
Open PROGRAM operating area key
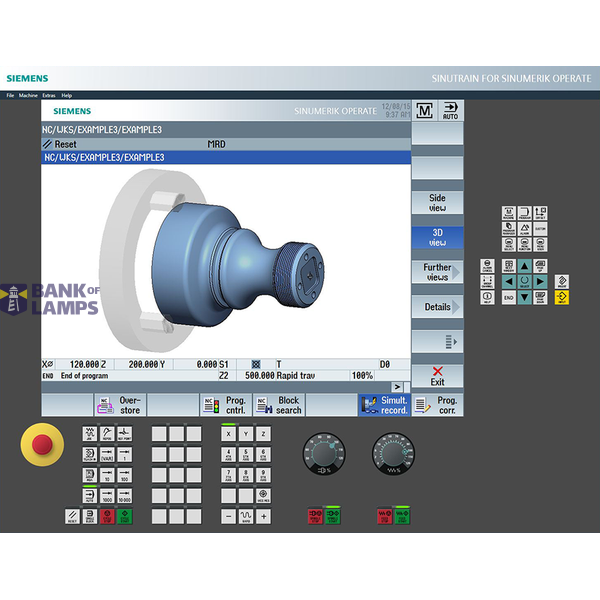click(524, 213)
